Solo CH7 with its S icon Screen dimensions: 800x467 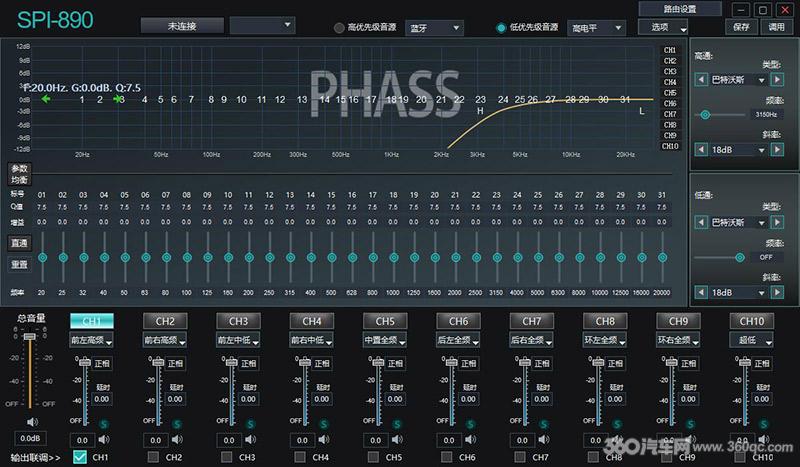(544, 424)
